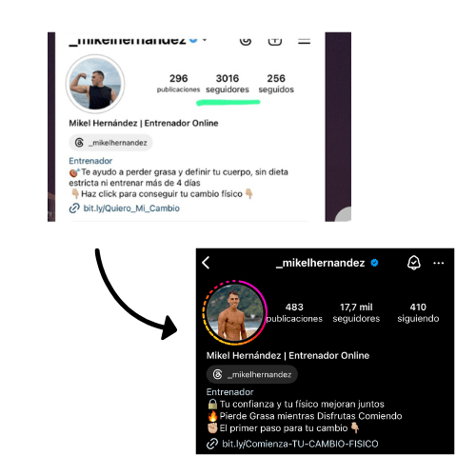Click the 483 publicaciones count
Viewport: 476px width, 476px height.
tap(294, 312)
